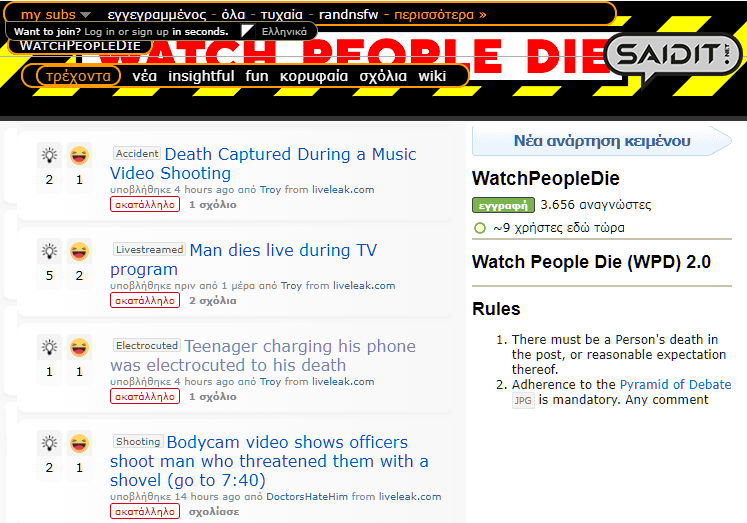The height and width of the screenshot is (523, 747).
Task: Open Troy user link on Death Captured post
Action: pyautogui.click(x=270, y=190)
